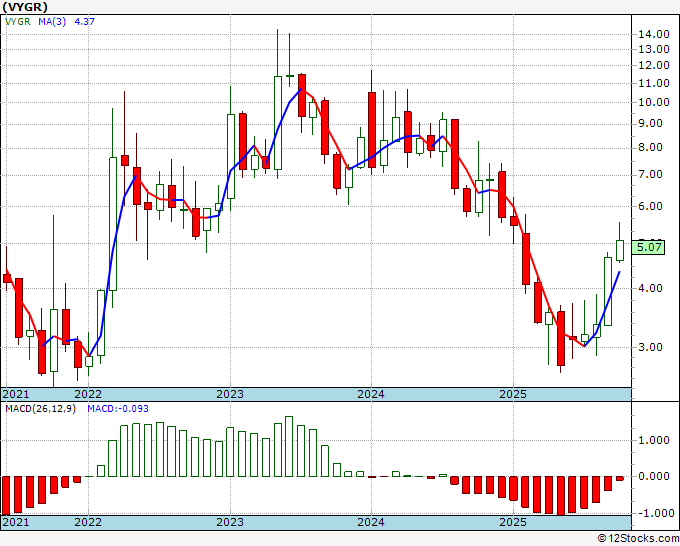Image resolution: width=680 pixels, height=546 pixels.
Task: Click 2021 on the price chart timeline
Action: [16, 394]
